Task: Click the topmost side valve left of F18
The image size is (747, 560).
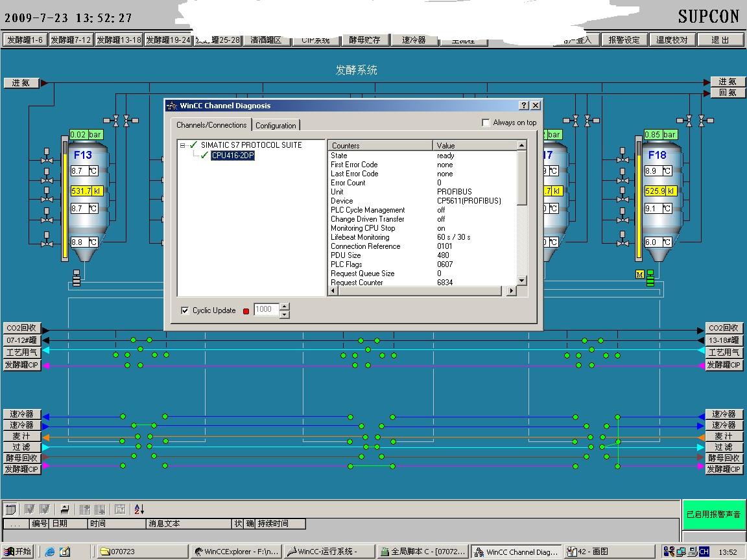Action: [x=622, y=156]
